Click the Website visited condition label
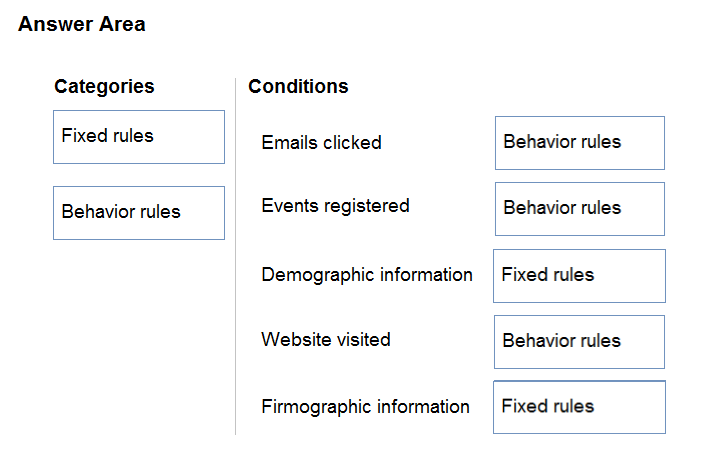The height and width of the screenshot is (469, 704). pyautogui.click(x=326, y=339)
